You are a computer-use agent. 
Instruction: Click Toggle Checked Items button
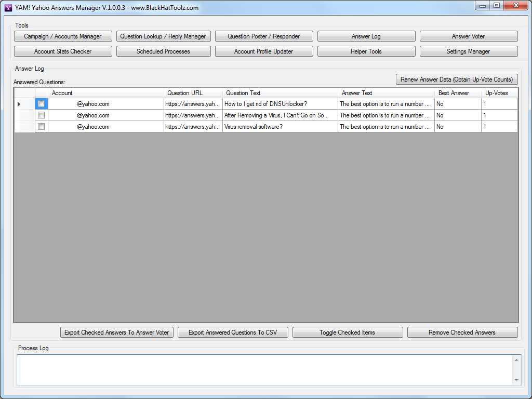[348, 332]
